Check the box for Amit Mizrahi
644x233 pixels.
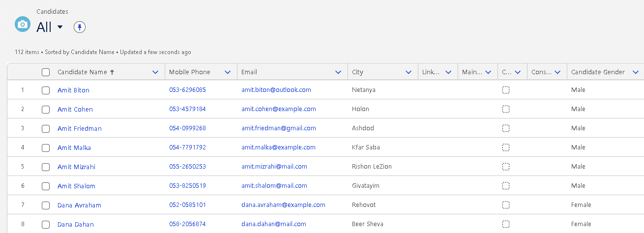click(46, 167)
